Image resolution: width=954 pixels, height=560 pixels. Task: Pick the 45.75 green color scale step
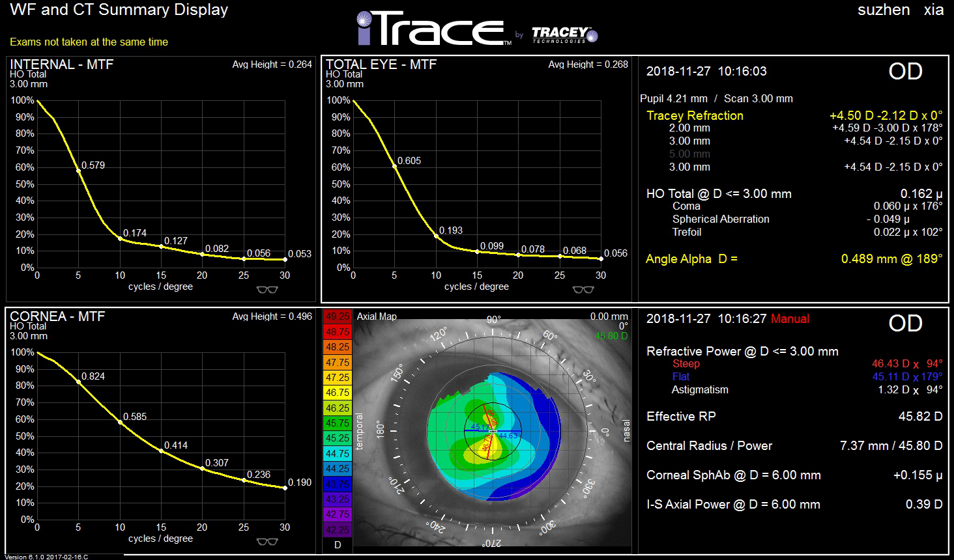[338, 423]
